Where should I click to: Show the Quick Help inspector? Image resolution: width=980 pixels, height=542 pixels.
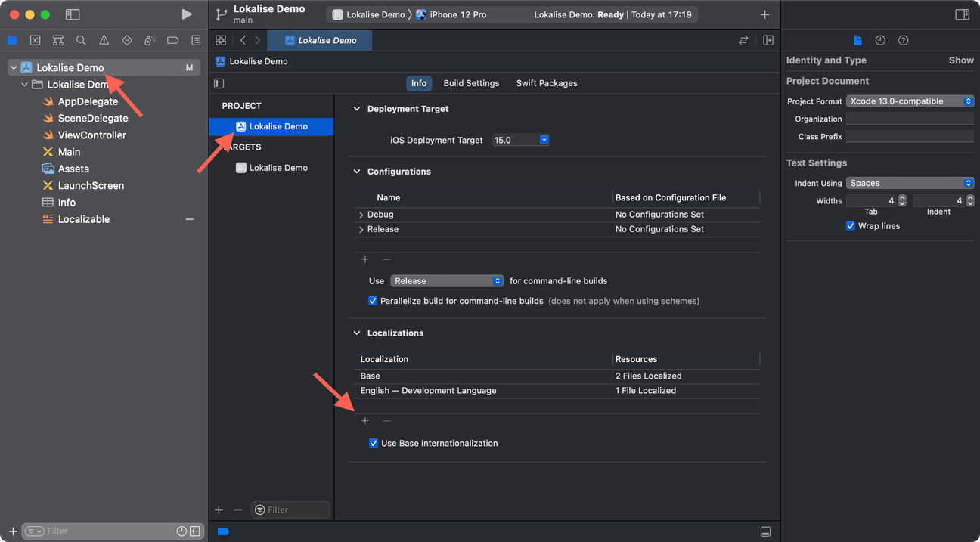coord(903,40)
